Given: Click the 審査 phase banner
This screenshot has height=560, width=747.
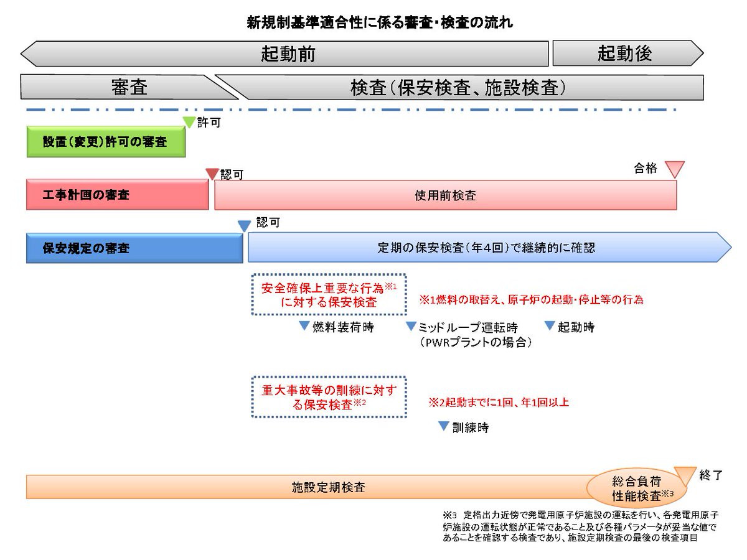Looking at the screenshot, I should click(129, 88).
